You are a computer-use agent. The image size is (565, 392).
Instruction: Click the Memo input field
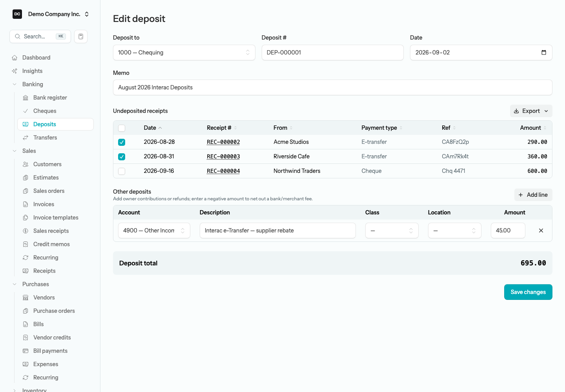click(333, 87)
